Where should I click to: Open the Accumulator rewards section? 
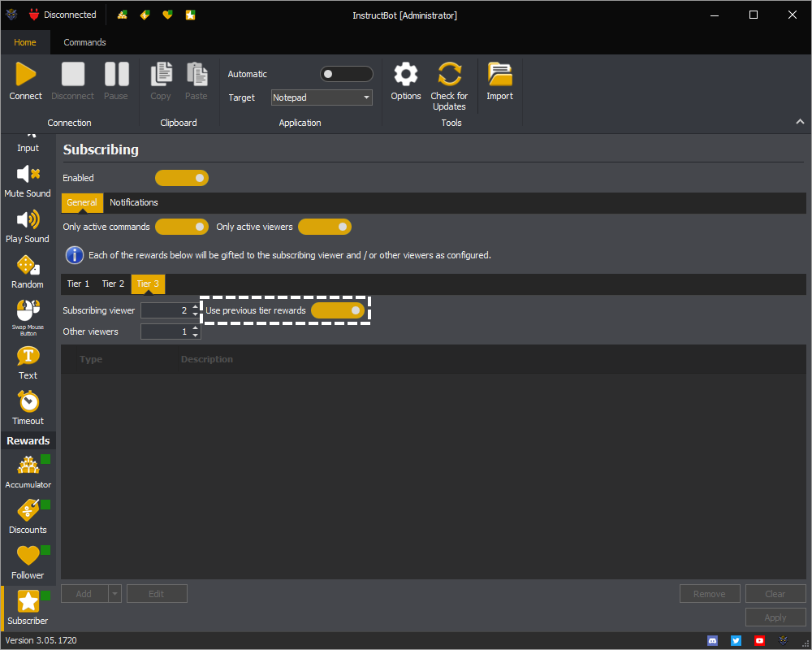pos(28,472)
